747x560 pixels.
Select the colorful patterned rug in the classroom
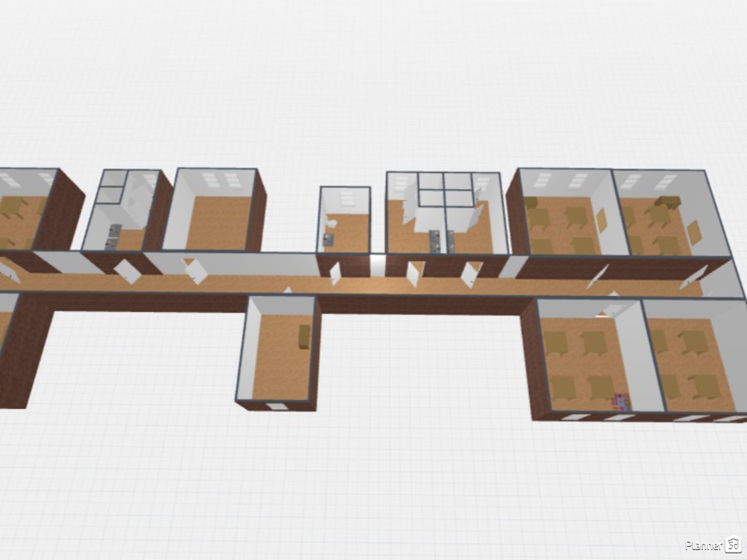(x=619, y=402)
